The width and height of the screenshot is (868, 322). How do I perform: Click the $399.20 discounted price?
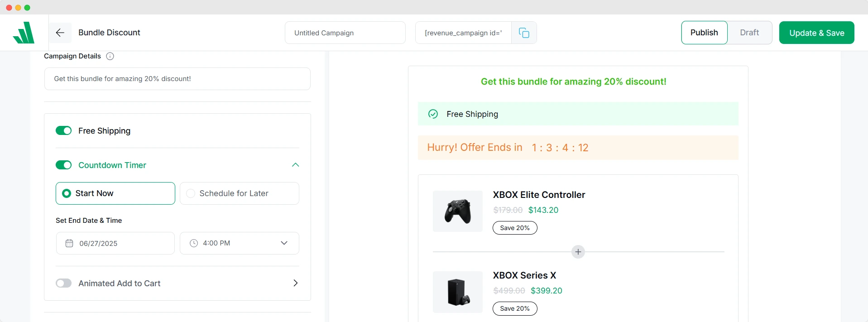click(x=547, y=291)
